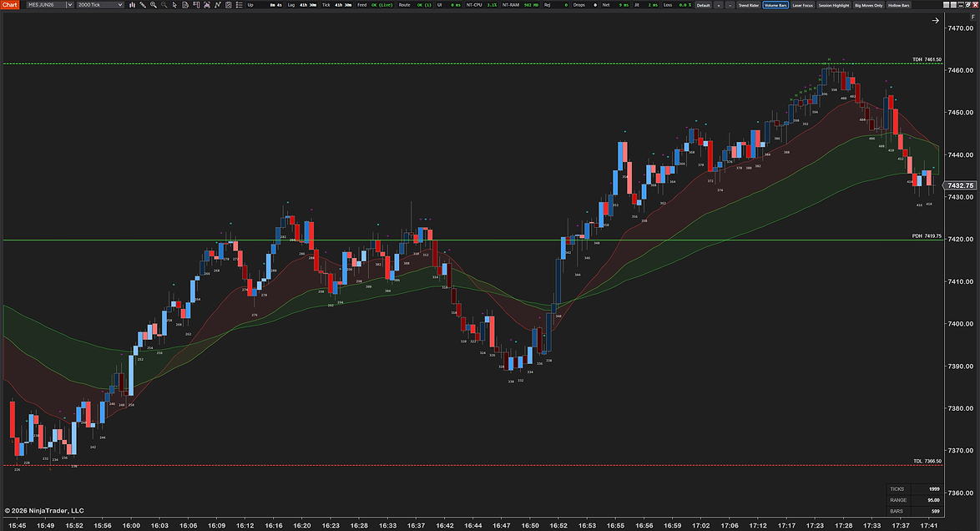980x531 pixels.
Task: Click the RANGE 95.00 info row
Action: (x=915, y=500)
